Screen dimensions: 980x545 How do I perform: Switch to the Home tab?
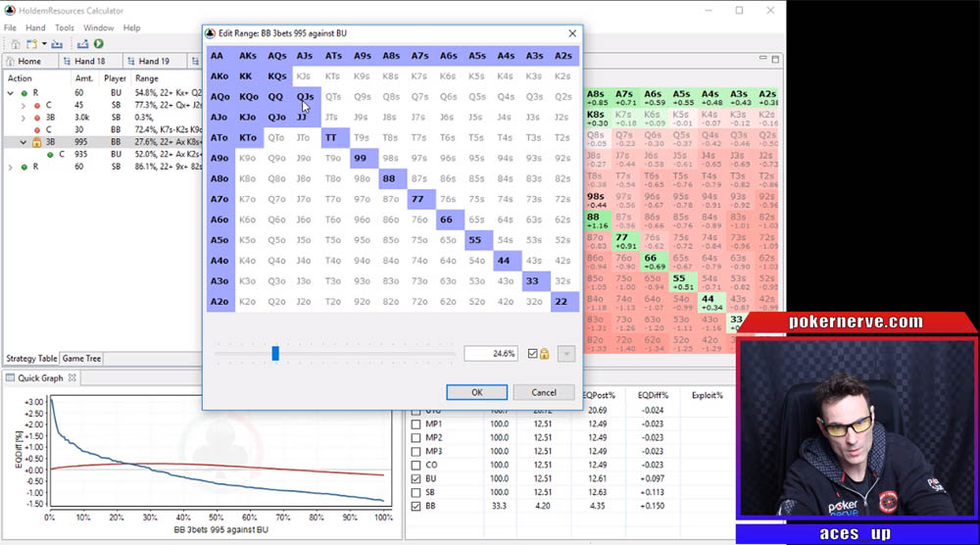pyautogui.click(x=29, y=61)
